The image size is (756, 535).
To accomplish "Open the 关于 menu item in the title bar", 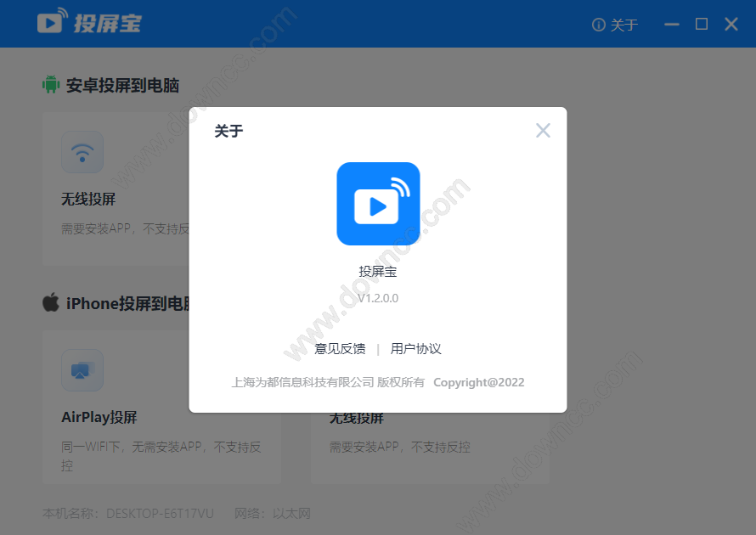I will (622, 25).
